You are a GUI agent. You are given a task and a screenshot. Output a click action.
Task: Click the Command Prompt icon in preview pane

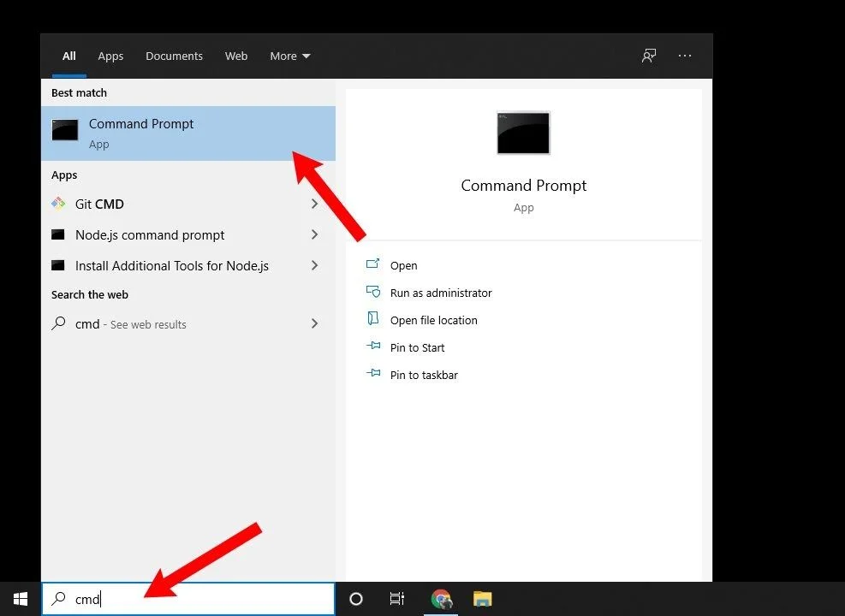click(523, 133)
